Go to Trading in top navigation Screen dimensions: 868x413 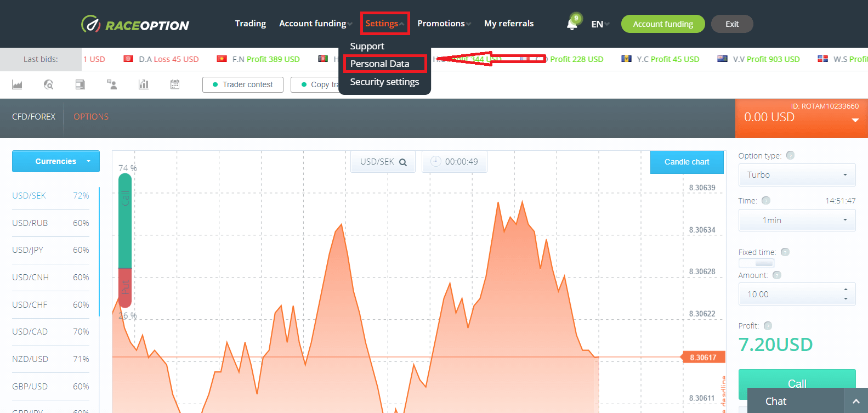[251, 24]
